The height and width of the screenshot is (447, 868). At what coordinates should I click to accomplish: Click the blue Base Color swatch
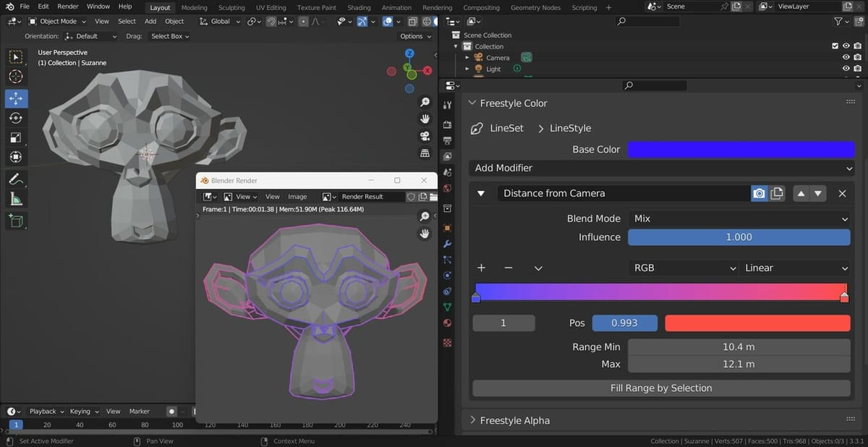741,149
